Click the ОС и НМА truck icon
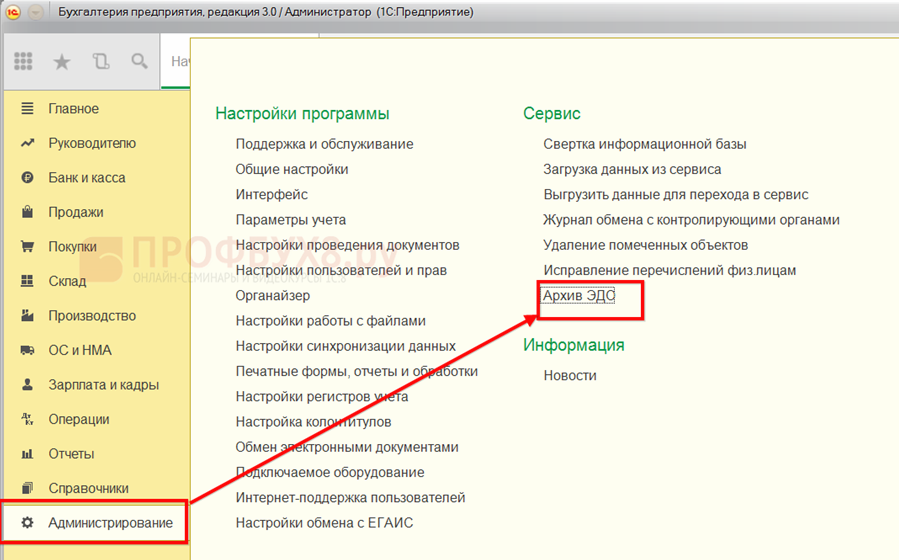The image size is (899, 560). coord(28,350)
